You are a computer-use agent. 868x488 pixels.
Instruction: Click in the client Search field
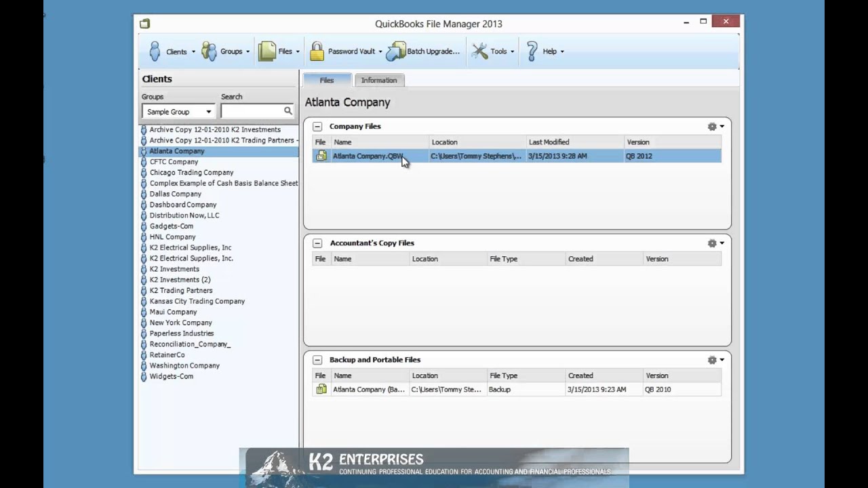point(251,111)
